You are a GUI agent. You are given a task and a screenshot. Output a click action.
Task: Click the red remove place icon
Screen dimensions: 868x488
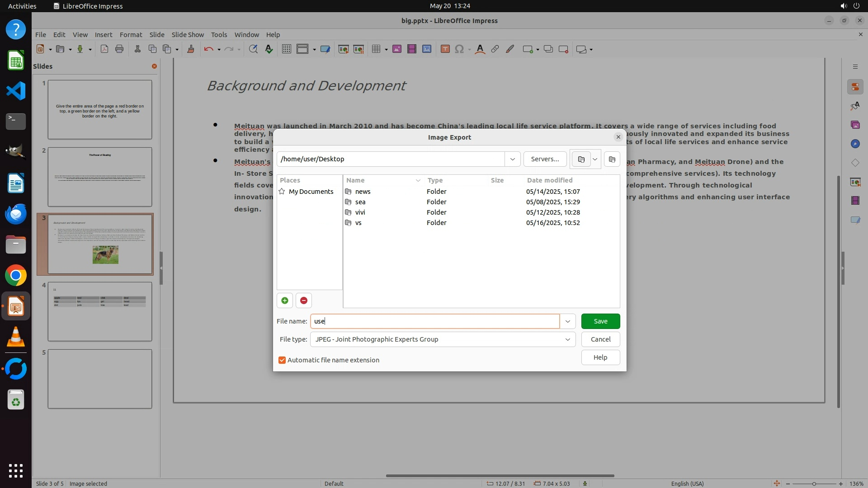(x=304, y=300)
